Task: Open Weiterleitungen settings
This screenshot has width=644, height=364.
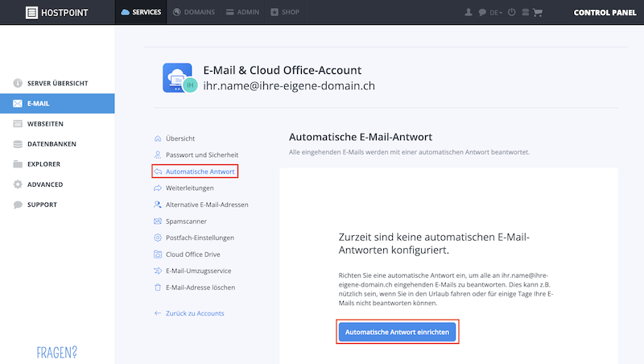Action: point(190,188)
